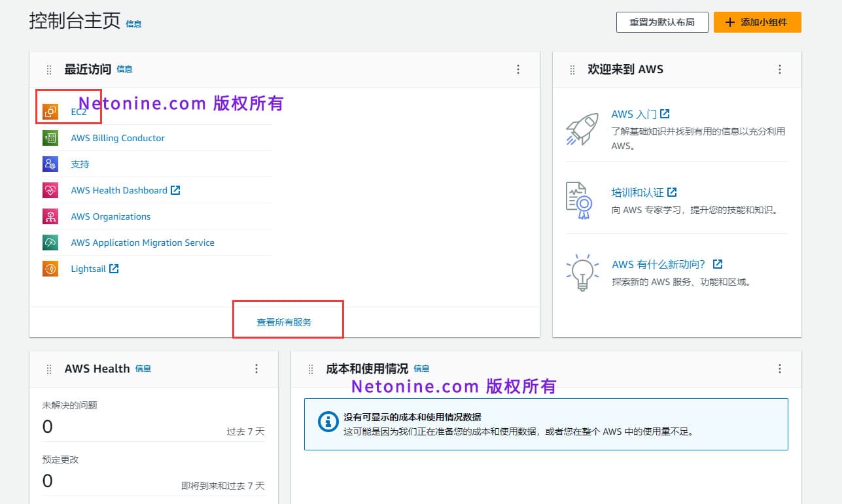Click certificate icon for 培训和认证
This screenshot has width=842, height=504.
[579, 201]
